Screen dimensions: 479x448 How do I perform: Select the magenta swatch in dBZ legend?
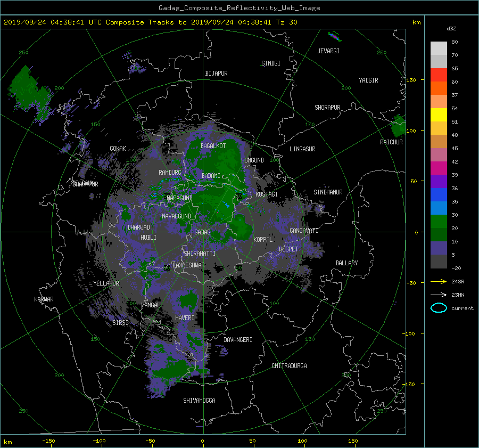click(x=439, y=168)
